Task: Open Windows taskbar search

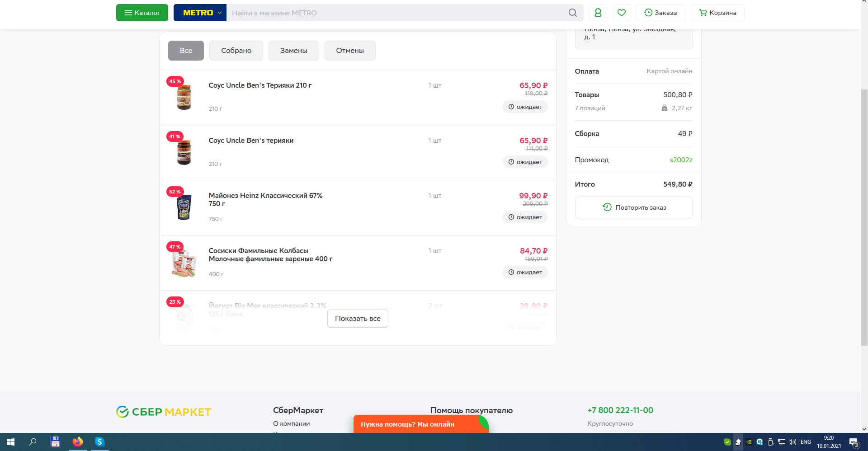Action: (x=33, y=442)
